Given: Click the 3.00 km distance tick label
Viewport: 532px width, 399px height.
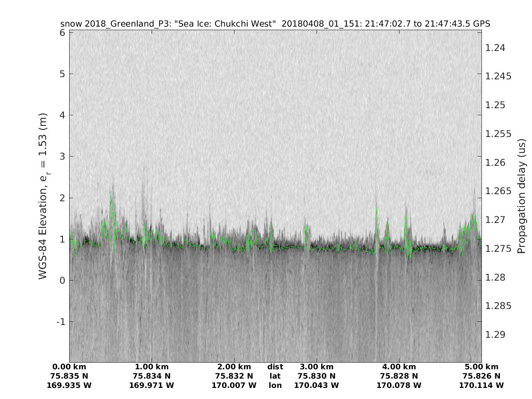Looking at the screenshot, I should pos(317,367).
